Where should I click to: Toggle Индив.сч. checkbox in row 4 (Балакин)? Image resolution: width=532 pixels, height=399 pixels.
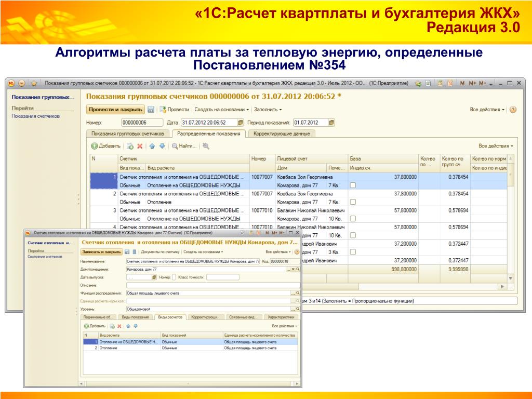click(x=353, y=235)
